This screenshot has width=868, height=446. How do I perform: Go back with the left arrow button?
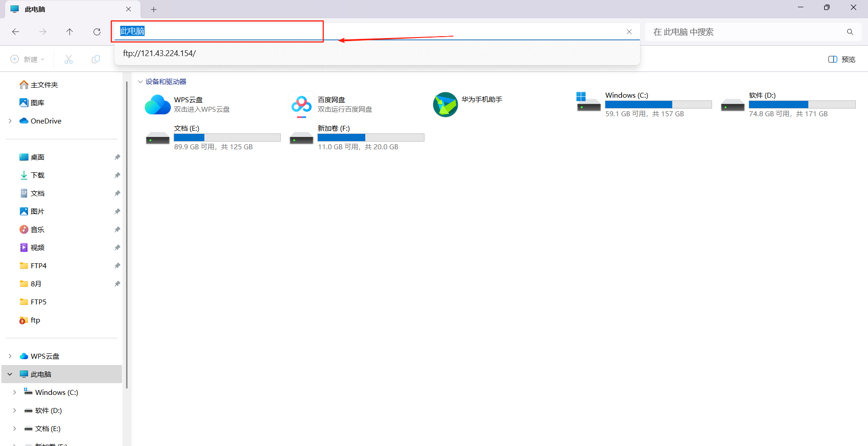pos(15,32)
